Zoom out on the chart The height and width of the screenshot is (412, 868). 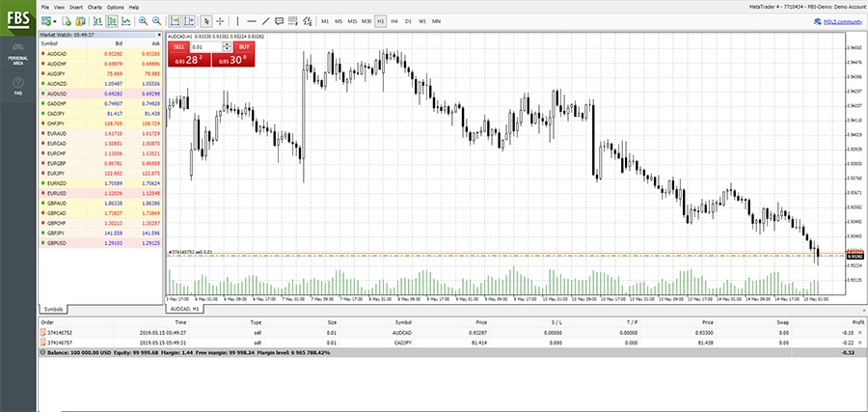(156, 20)
